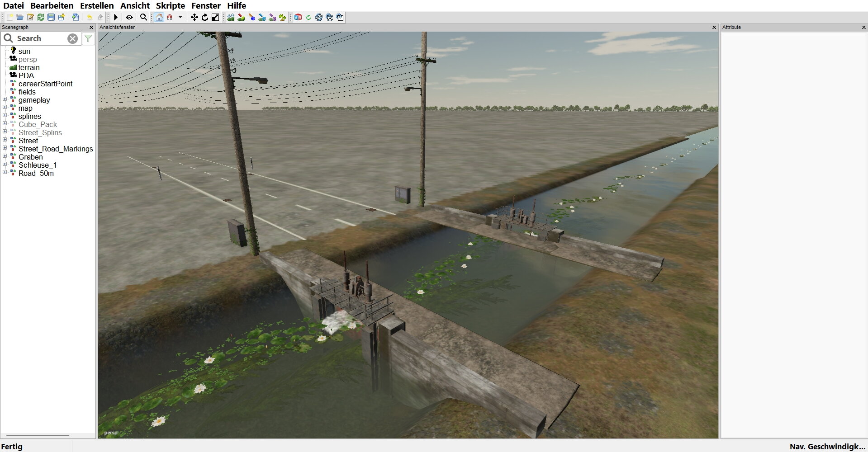
Task: Open the Skripte menu
Action: point(170,5)
